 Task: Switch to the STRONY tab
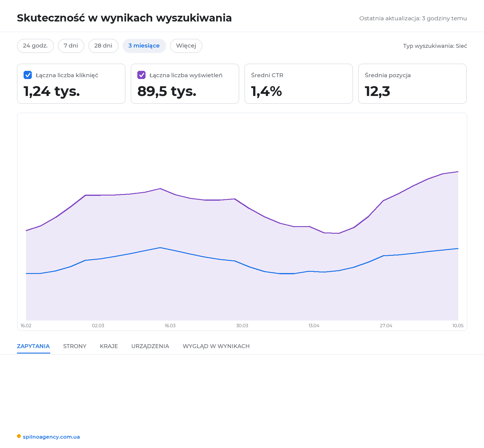pos(75,346)
